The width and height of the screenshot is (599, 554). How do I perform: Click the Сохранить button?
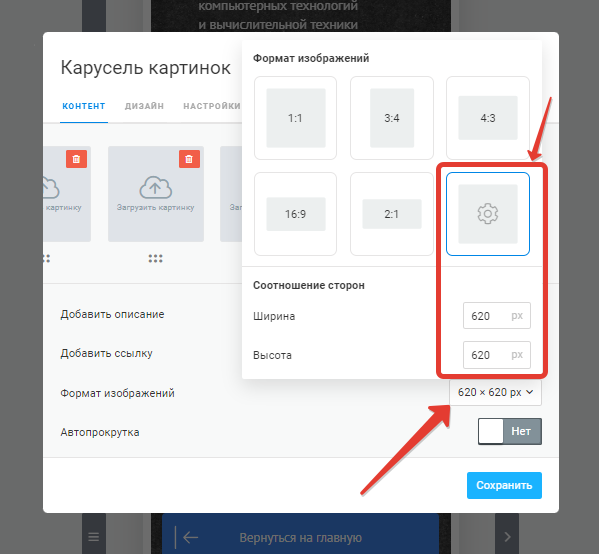pyautogui.click(x=504, y=485)
